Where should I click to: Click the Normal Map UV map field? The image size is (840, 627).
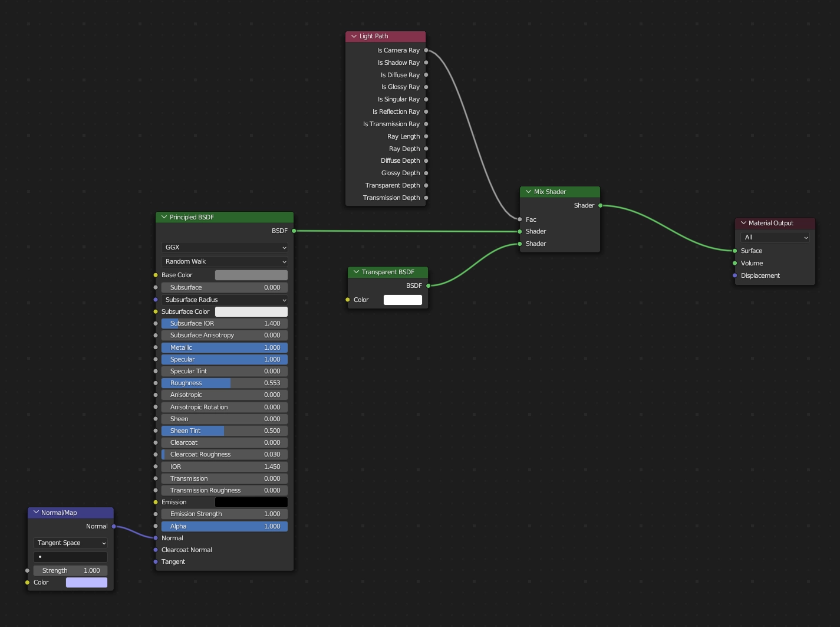click(70, 557)
